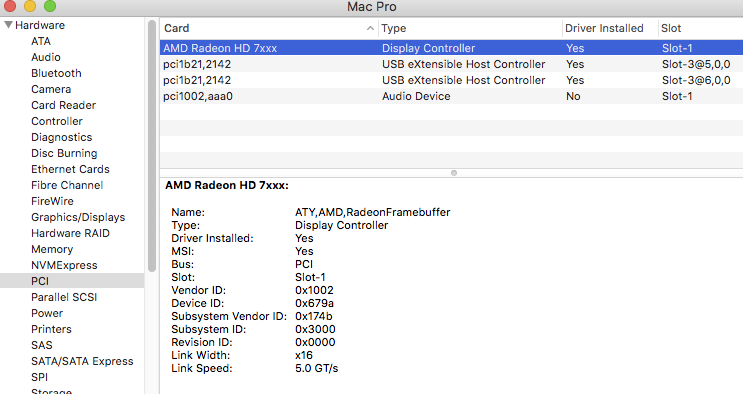Select ATA in the sidebar

tap(41, 41)
